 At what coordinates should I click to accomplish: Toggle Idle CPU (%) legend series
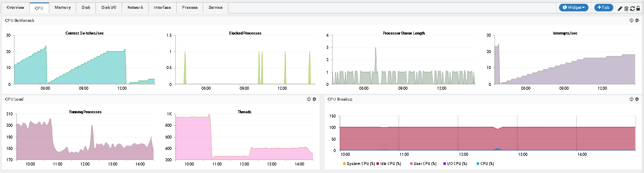(x=391, y=163)
